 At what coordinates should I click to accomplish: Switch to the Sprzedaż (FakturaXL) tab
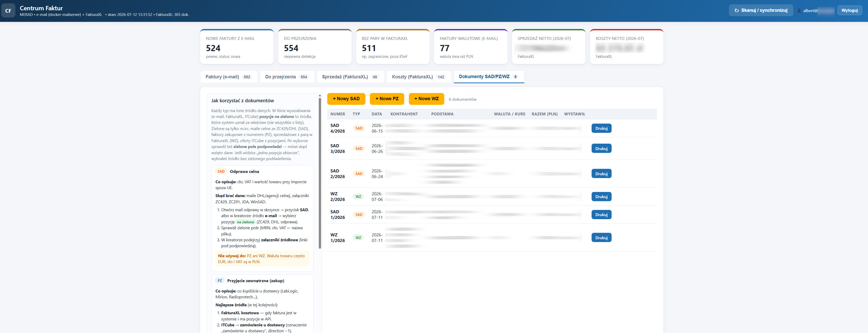click(x=350, y=77)
